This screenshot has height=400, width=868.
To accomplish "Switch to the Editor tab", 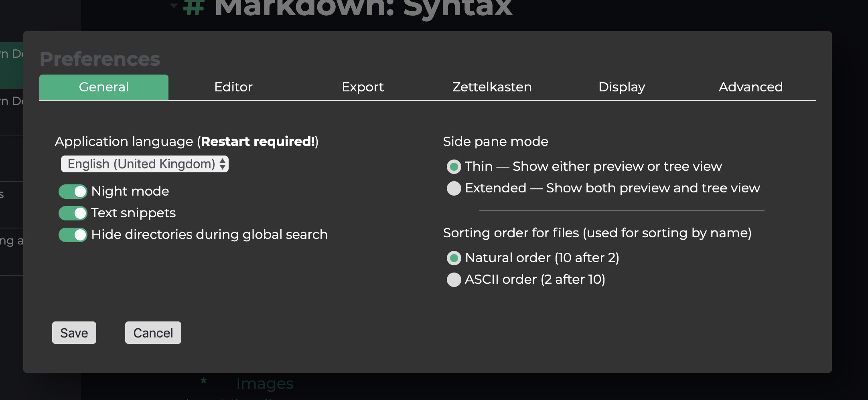I will [233, 87].
